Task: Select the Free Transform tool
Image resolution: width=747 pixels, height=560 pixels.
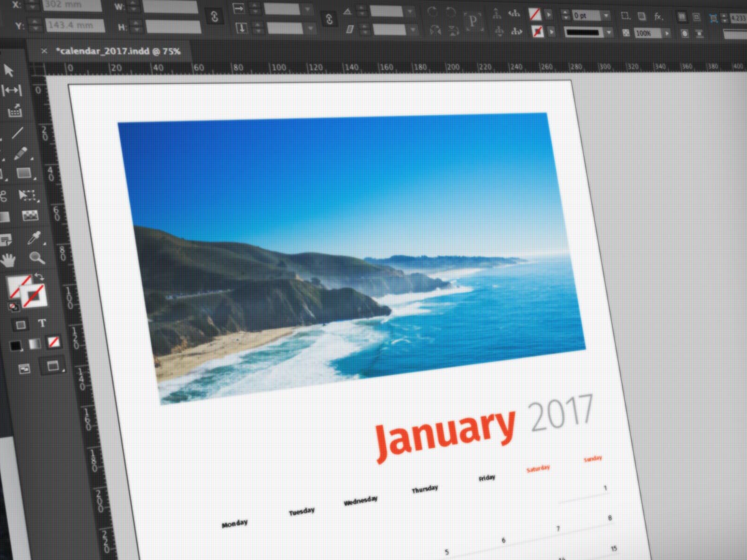Action: [x=27, y=195]
